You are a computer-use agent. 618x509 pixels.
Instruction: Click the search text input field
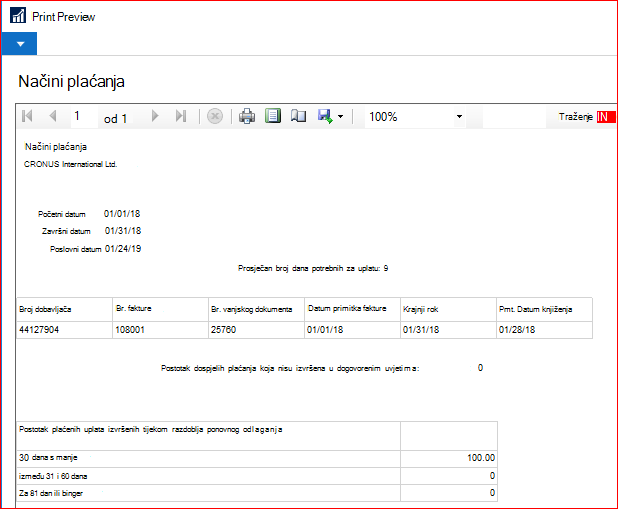(x=514, y=117)
